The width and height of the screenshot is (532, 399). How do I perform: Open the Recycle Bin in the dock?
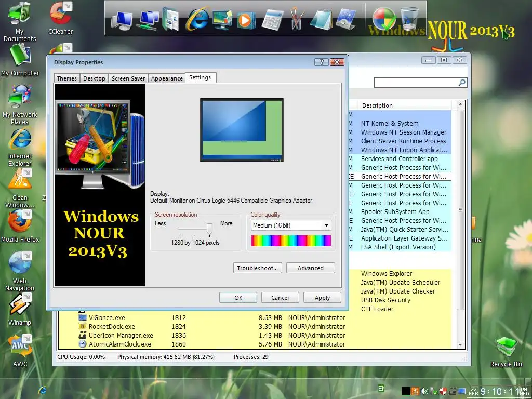coord(409,19)
